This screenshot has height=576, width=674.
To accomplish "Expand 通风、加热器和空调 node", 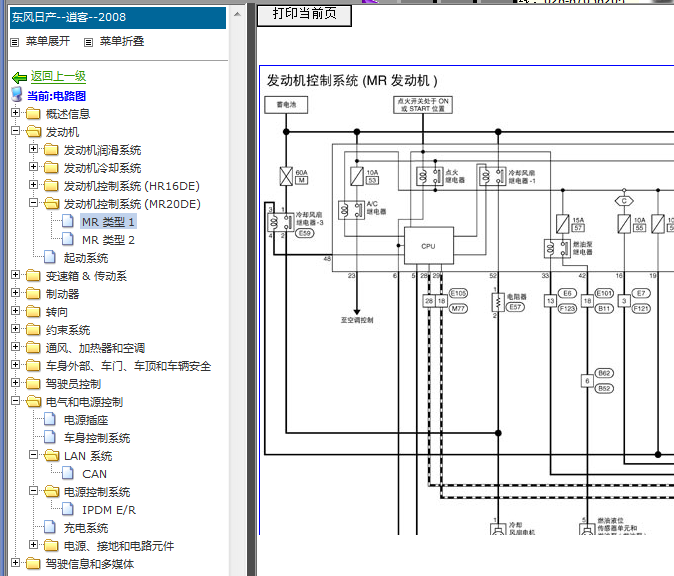I will [15, 347].
